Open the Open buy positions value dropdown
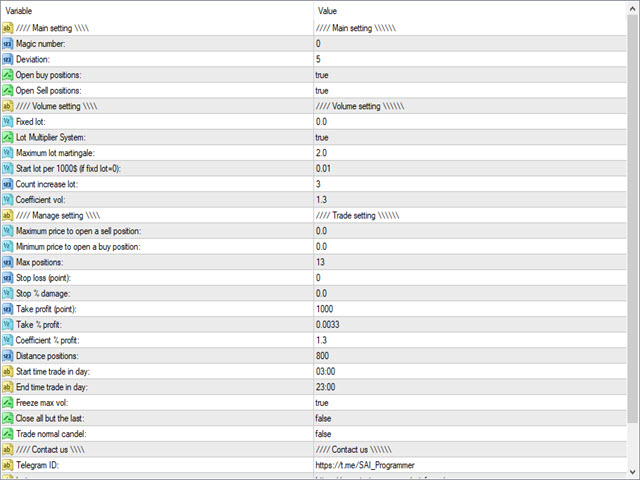Viewport: 640px width, 480px height. coord(470,75)
